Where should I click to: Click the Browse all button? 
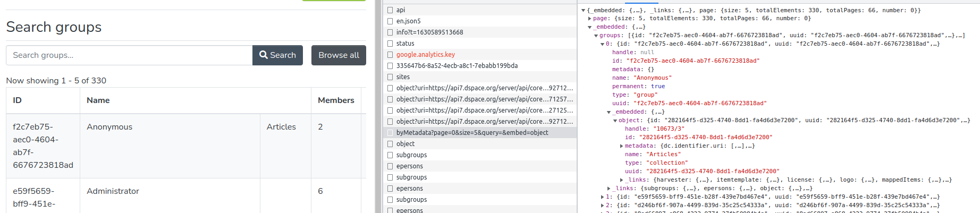pos(339,55)
